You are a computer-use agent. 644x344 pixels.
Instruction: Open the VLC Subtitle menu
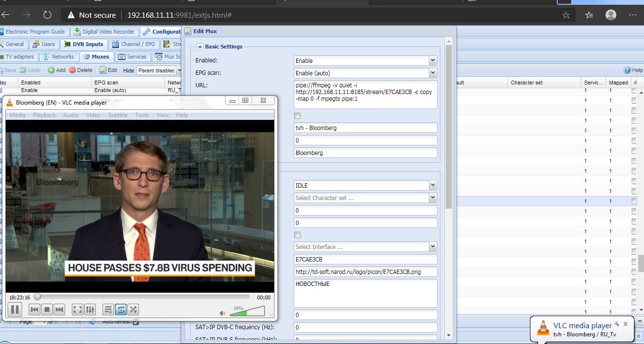[x=118, y=115]
